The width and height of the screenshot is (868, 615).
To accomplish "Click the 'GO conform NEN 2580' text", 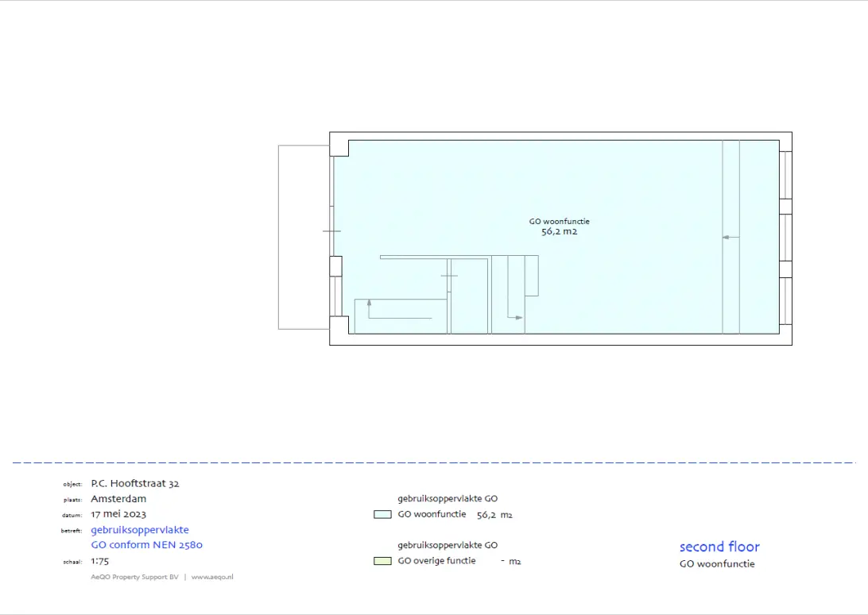I will 147,545.
